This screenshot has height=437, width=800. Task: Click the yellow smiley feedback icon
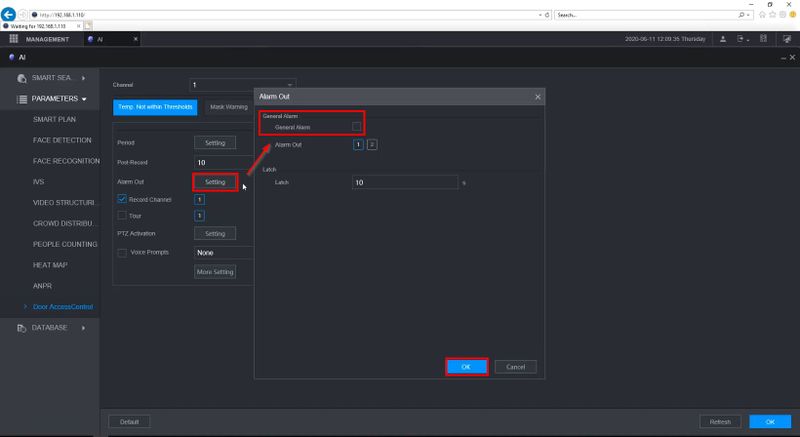click(x=793, y=15)
